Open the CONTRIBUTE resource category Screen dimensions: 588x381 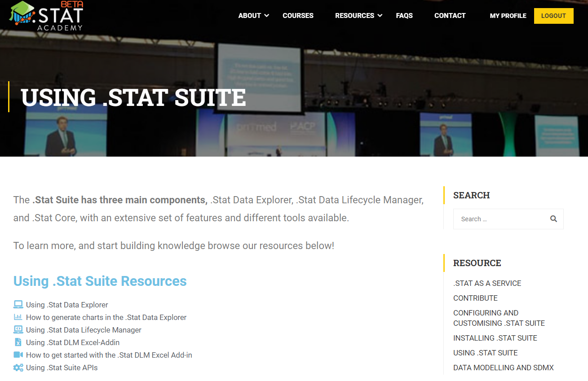click(x=475, y=298)
